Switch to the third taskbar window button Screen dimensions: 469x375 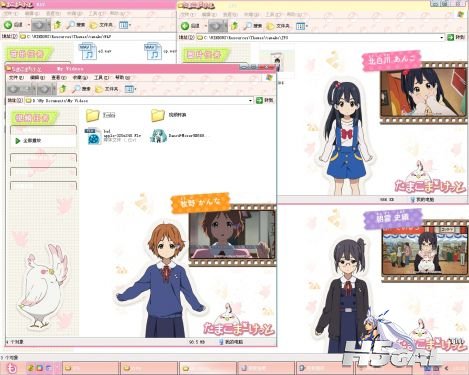point(207,368)
